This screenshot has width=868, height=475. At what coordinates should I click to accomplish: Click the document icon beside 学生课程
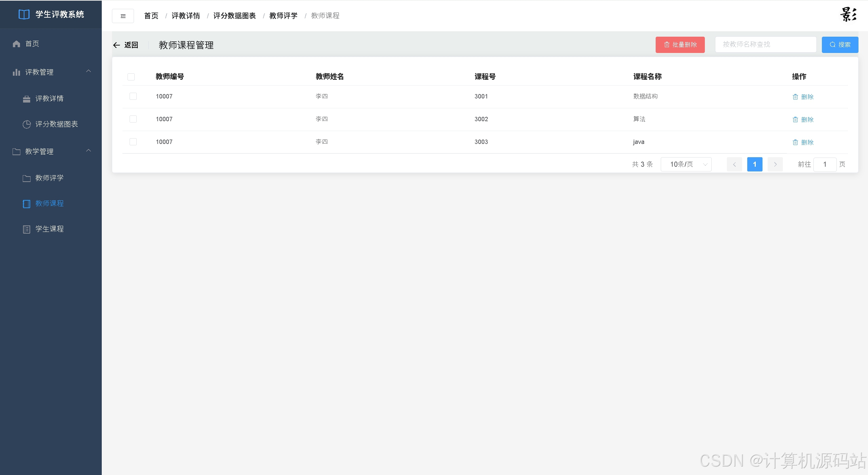tap(26, 229)
